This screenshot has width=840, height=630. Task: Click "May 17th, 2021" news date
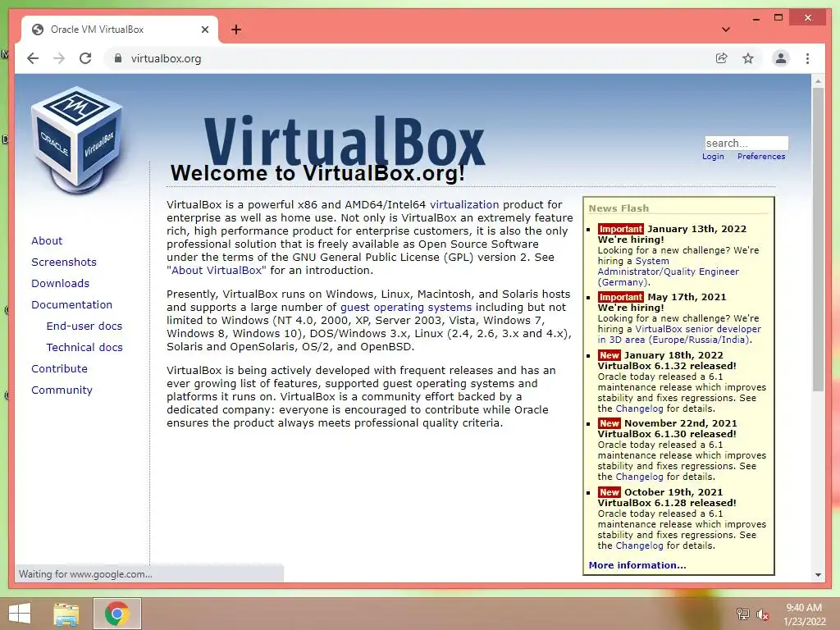[x=687, y=297]
